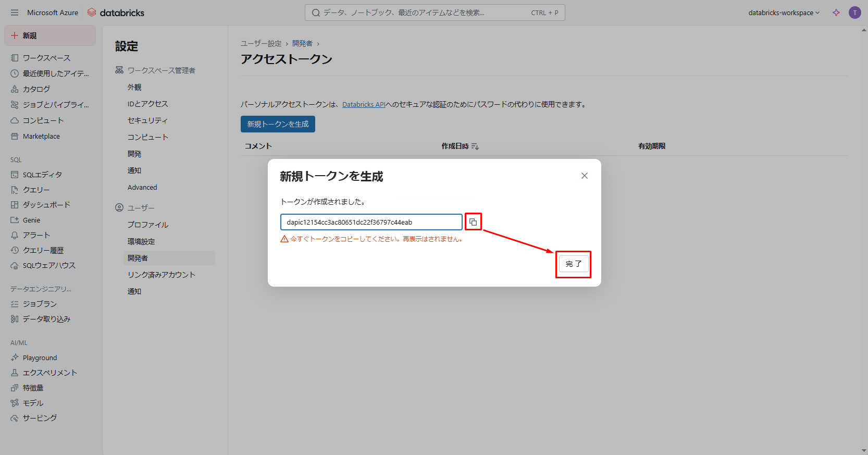This screenshot has width=868, height=455.
Task: Click the user avatar icon
Action: (854, 13)
